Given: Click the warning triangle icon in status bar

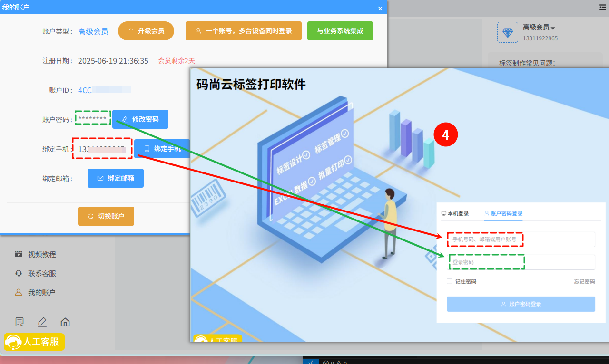Looking at the screenshot, I should coord(338,362).
